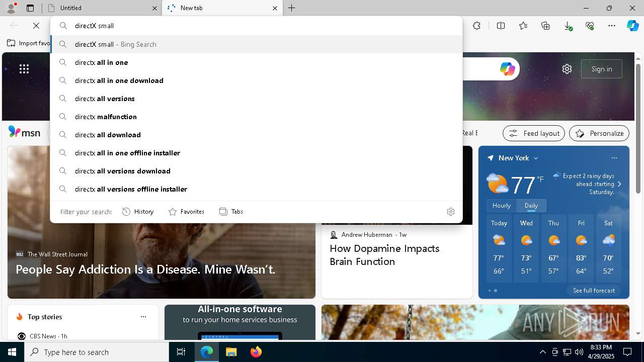The image size is (644, 362).
Task: Open suggestion settings gear in dropdown
Action: [451, 212]
